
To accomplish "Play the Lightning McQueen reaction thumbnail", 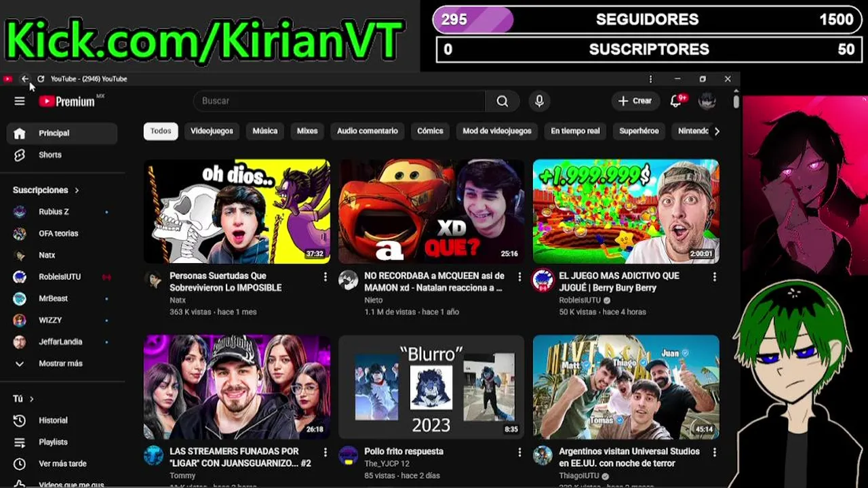I will (x=431, y=211).
